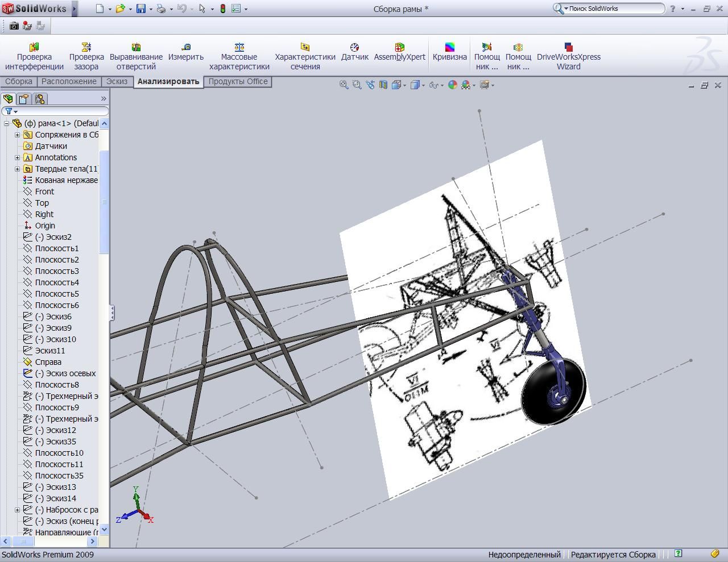Viewport: 728px width, 562px height.
Task: Toggle the Кривизна curvature display
Action: pyautogui.click(x=449, y=56)
